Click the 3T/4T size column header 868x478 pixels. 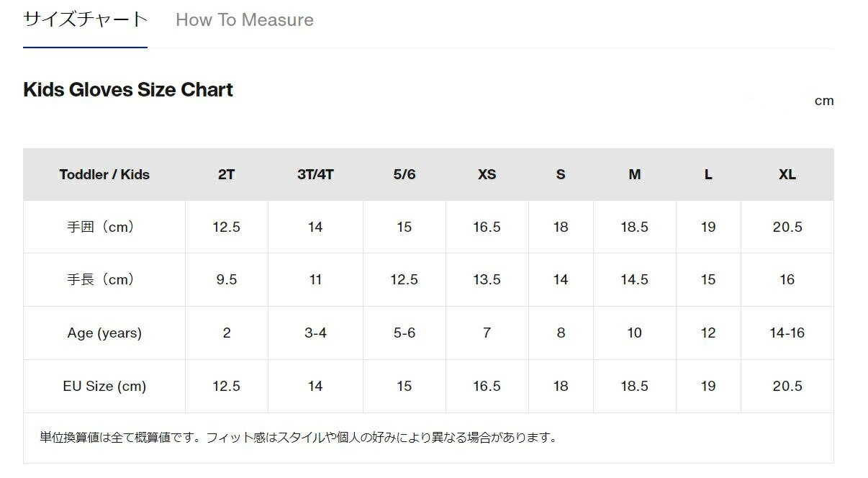pos(315,174)
